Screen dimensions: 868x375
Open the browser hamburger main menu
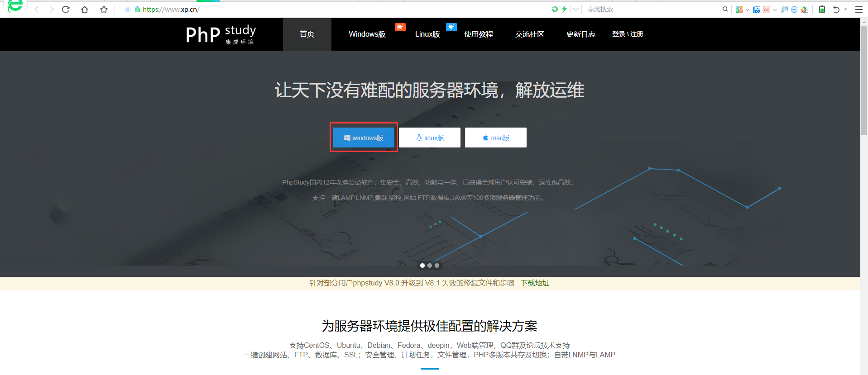click(x=858, y=9)
